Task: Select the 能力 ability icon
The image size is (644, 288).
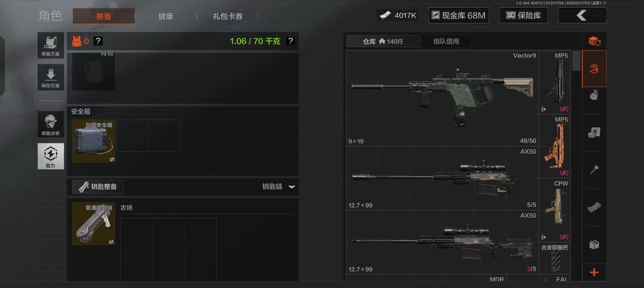Action: coord(50,157)
